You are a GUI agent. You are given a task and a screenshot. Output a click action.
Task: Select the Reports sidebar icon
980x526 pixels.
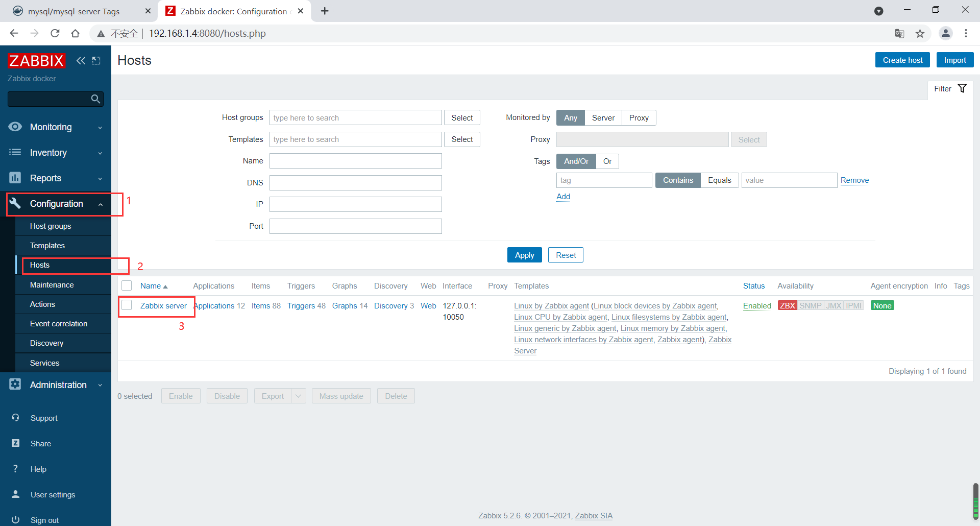(15, 178)
